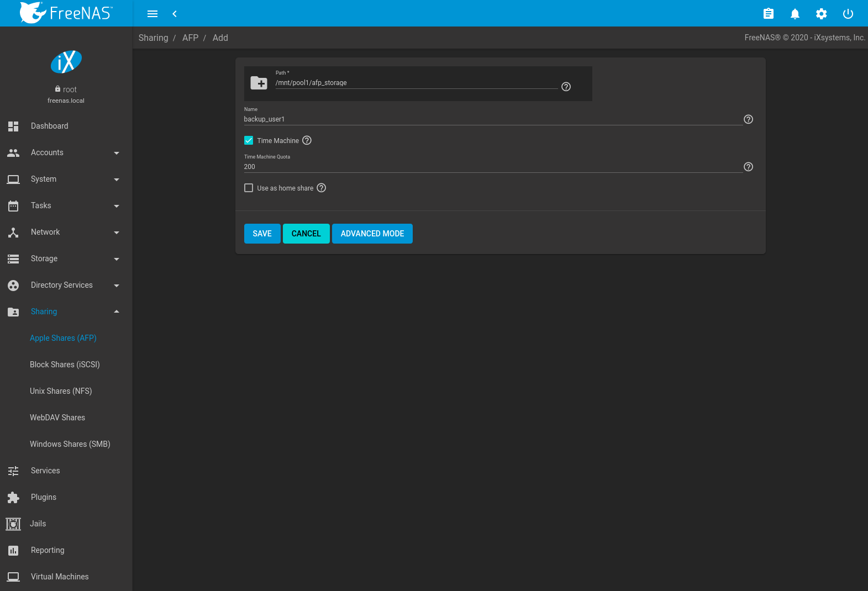The width and height of the screenshot is (868, 591).
Task: Click the folder browse icon beside Path
Action: point(259,83)
